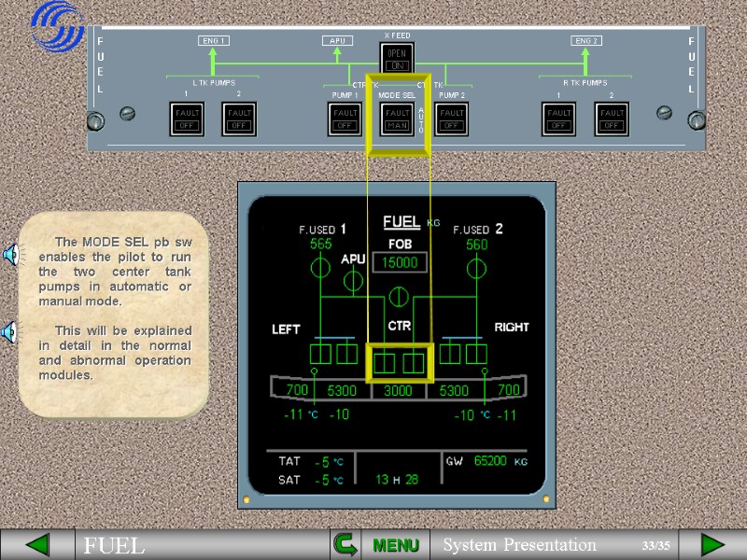Select the FUEL label in the bottom bar
747x560 pixels.
pyautogui.click(x=114, y=545)
